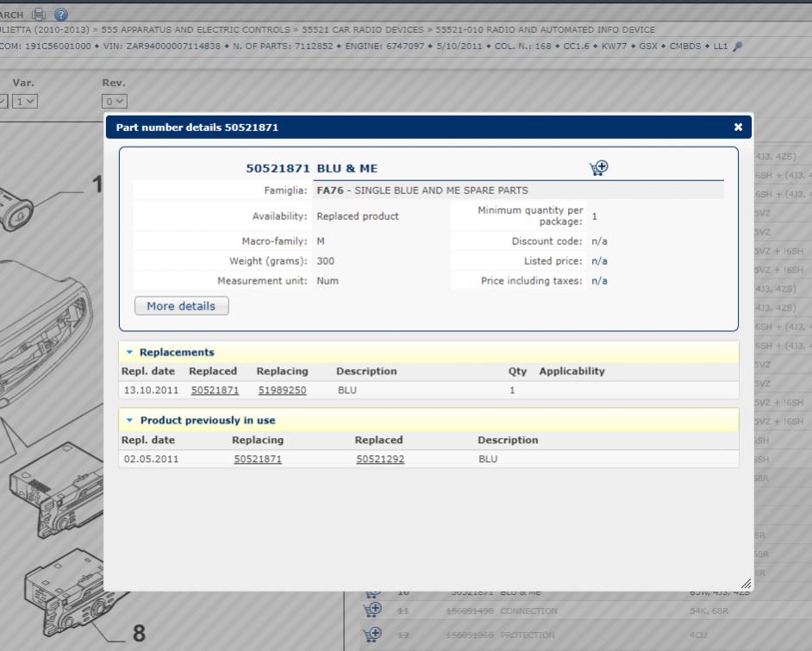Open the Rev. dropdown showing 0
812x651 pixels.
tap(115, 102)
